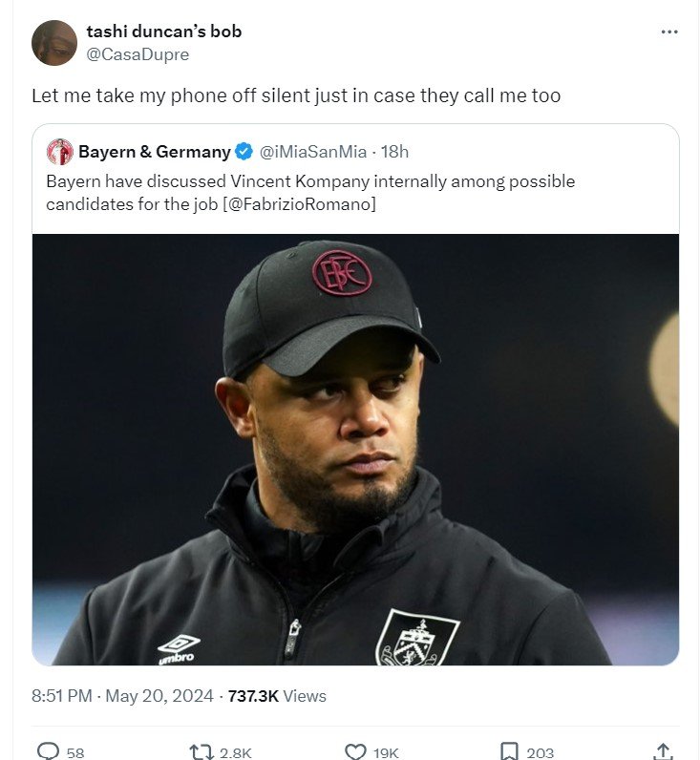Screen dimensions: 700x760
Task: View the 737.3K Views analytics
Action: (277, 696)
